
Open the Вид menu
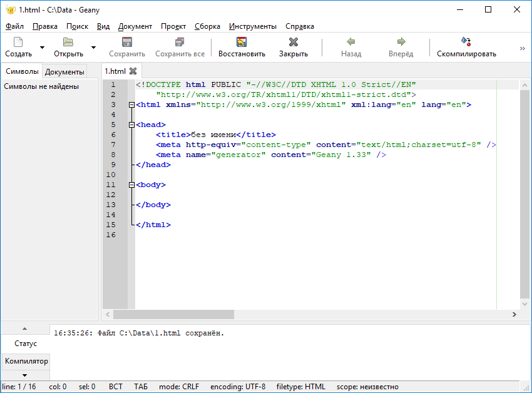click(x=103, y=26)
